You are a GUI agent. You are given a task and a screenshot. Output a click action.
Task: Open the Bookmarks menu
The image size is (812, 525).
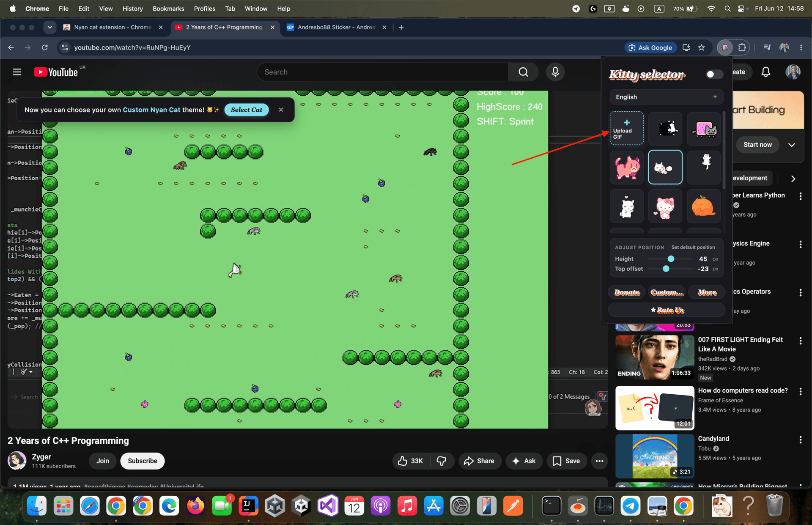coord(168,8)
